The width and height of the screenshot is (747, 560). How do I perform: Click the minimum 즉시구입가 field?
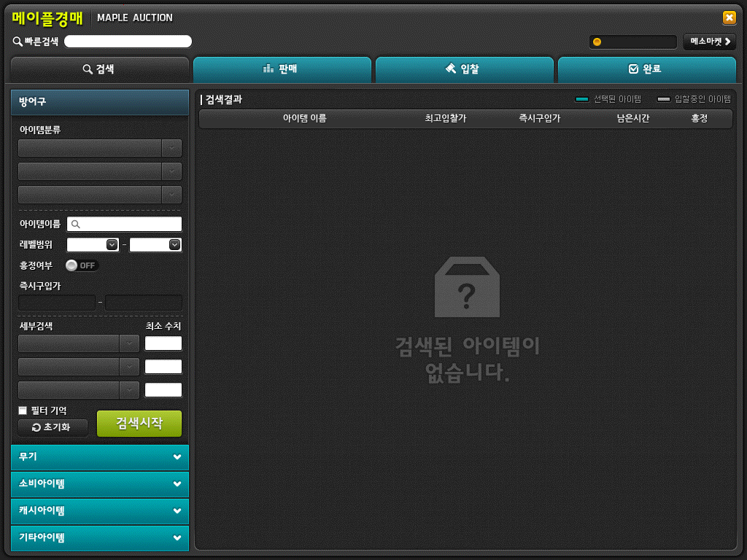pyautogui.click(x=57, y=303)
